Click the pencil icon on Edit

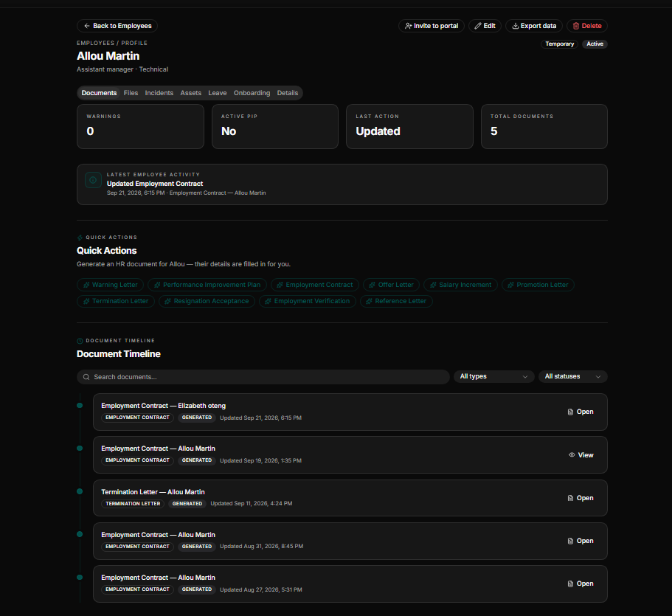(478, 26)
